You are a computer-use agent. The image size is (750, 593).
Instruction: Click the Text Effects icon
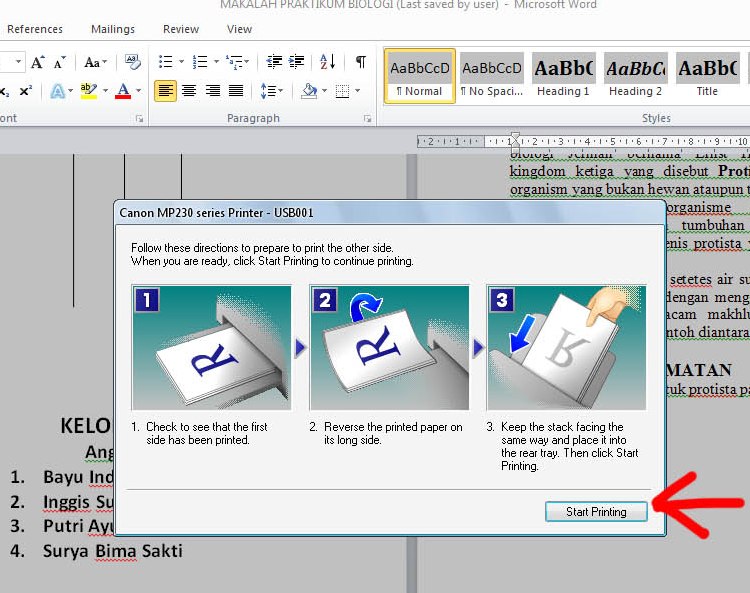tap(58, 91)
